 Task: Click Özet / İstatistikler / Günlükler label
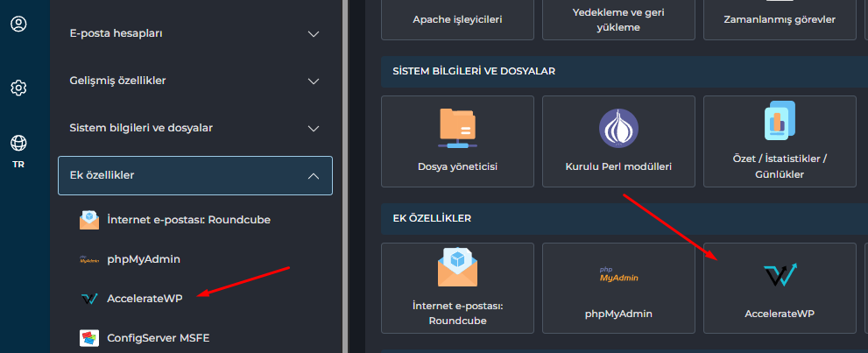(x=780, y=166)
